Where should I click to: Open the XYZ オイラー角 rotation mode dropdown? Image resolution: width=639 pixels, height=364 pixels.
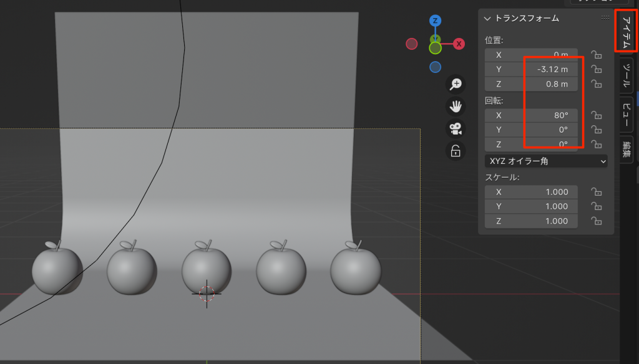546,161
